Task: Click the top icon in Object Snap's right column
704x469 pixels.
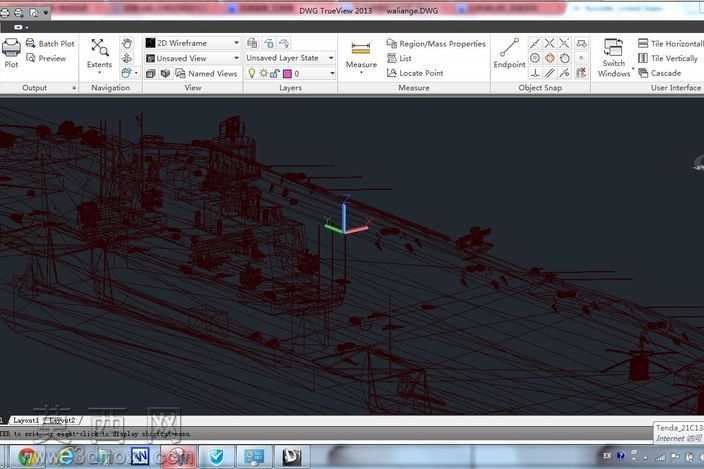Action: tap(581, 44)
